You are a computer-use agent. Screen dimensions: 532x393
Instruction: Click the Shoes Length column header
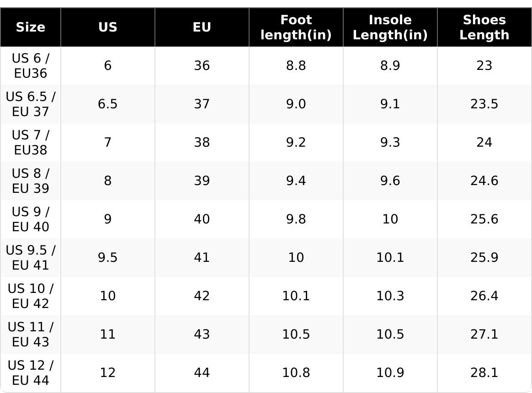pyautogui.click(x=484, y=27)
